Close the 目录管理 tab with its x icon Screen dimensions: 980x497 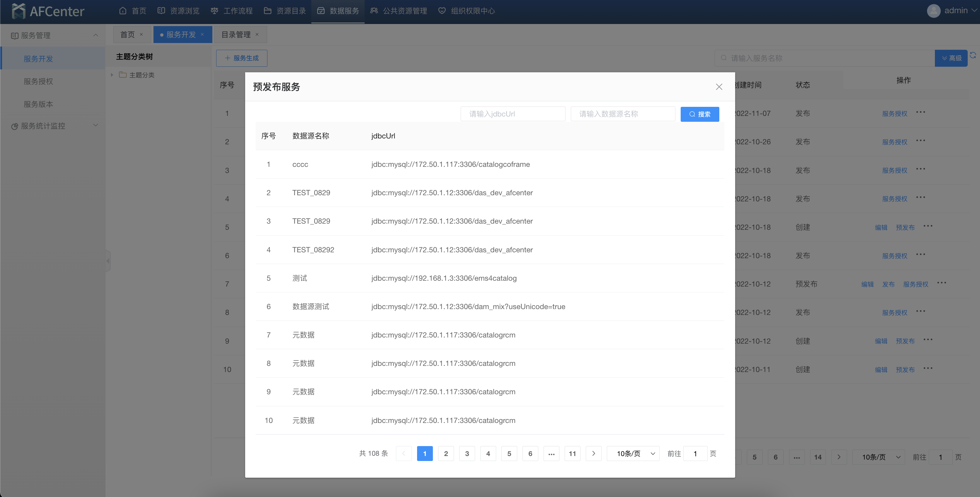coord(257,35)
